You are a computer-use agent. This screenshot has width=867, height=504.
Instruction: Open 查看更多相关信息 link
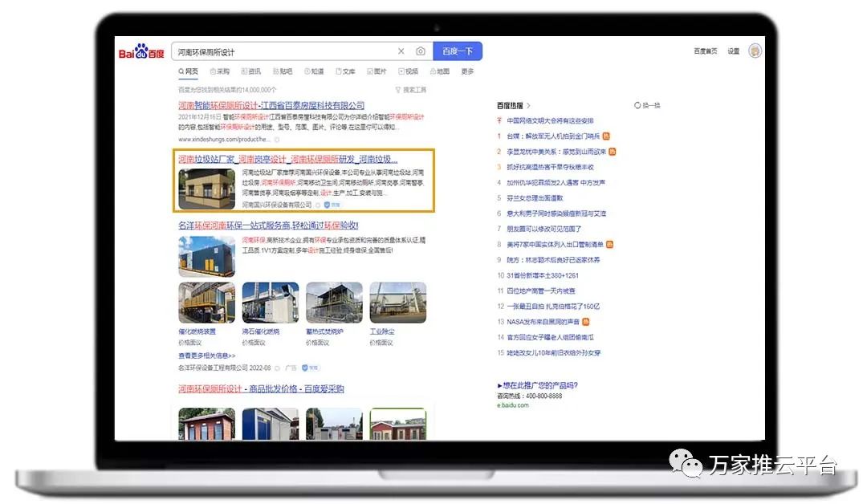(x=206, y=355)
